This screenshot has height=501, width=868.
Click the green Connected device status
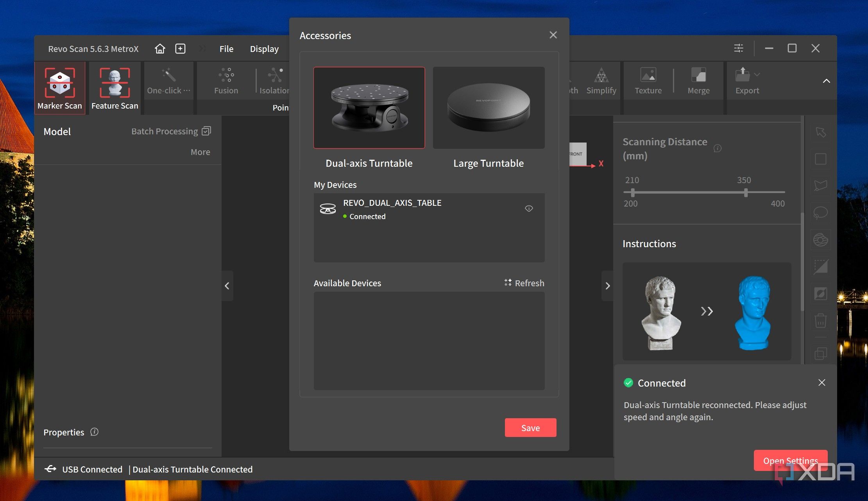point(364,216)
